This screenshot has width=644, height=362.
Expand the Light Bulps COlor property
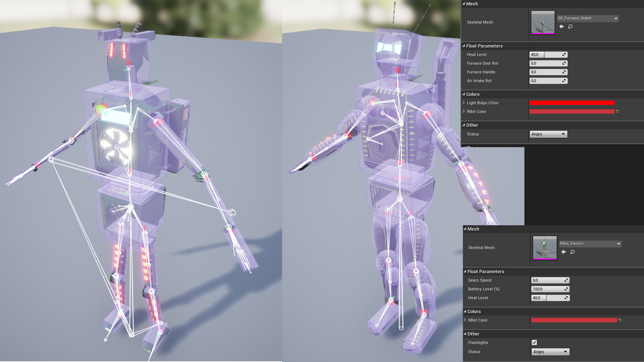point(464,103)
